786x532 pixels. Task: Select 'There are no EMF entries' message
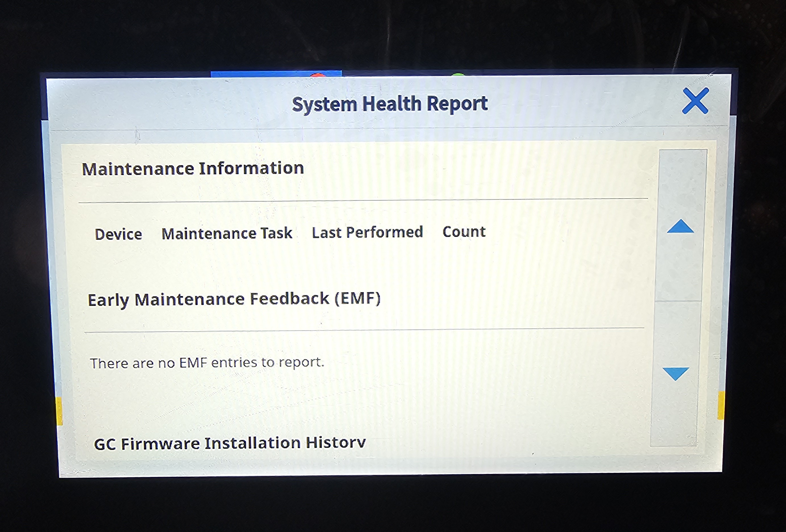click(207, 363)
